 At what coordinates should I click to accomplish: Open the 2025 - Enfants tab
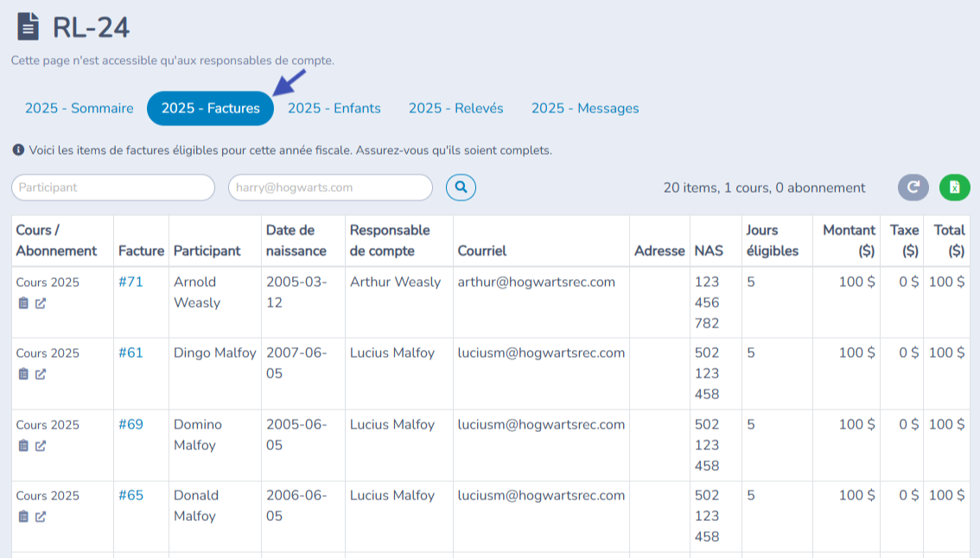coord(334,108)
